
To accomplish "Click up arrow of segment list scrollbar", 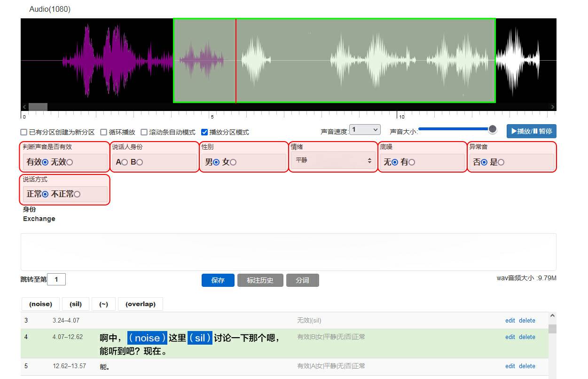I will pyautogui.click(x=552, y=316).
